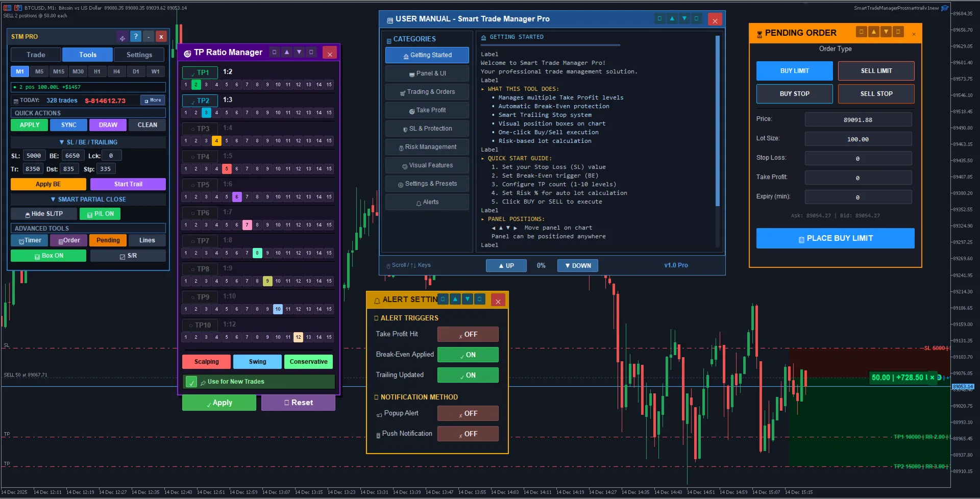Collapse the SMART PARTIAL CLOSE section

tap(88, 199)
